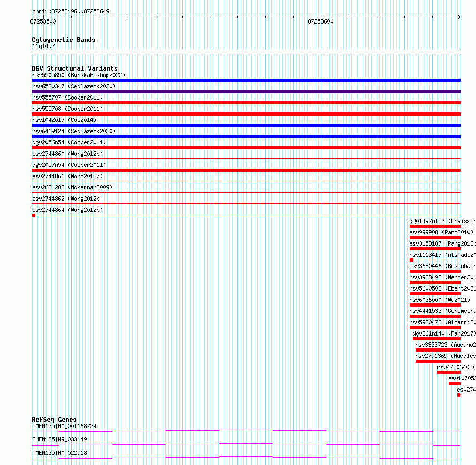Open variant nsv3933492 (Wenger) label
The image size is (476, 465).
click(443, 277)
